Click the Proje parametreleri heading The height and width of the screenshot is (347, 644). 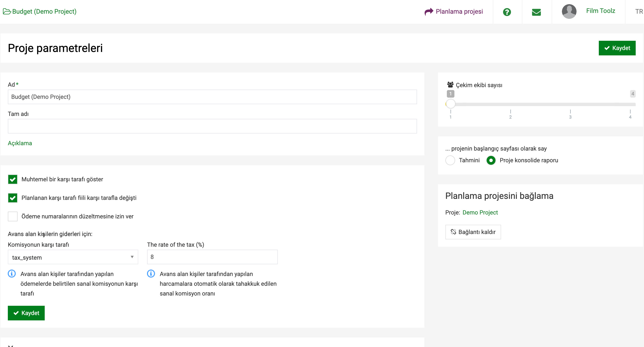(x=55, y=48)
